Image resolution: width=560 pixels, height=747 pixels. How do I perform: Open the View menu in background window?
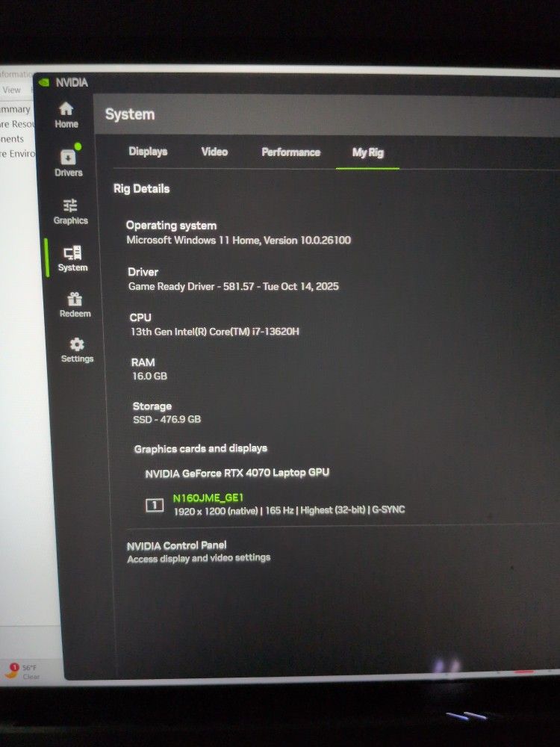click(x=11, y=90)
